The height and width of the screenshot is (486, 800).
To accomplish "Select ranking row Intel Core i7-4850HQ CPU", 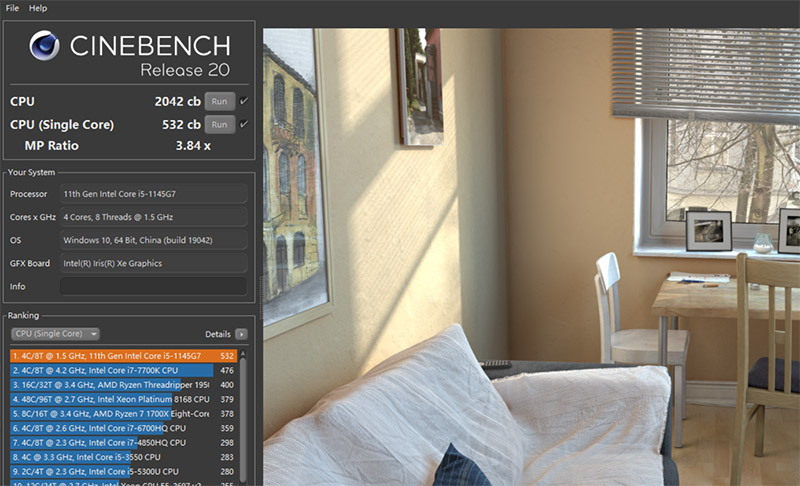I will click(x=123, y=443).
